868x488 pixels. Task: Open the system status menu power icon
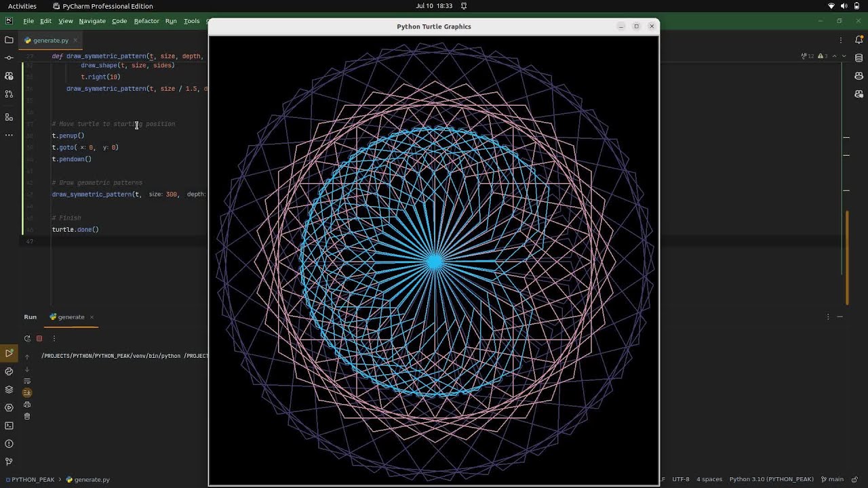[857, 6]
